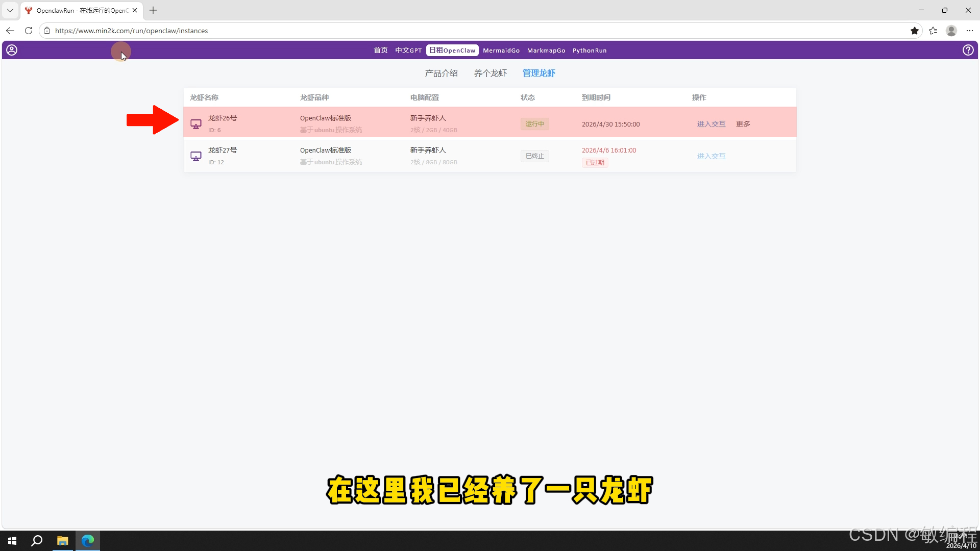The width and height of the screenshot is (980, 551).
Task: Click the monitor icon beside 龙虾27号
Action: [195, 156]
